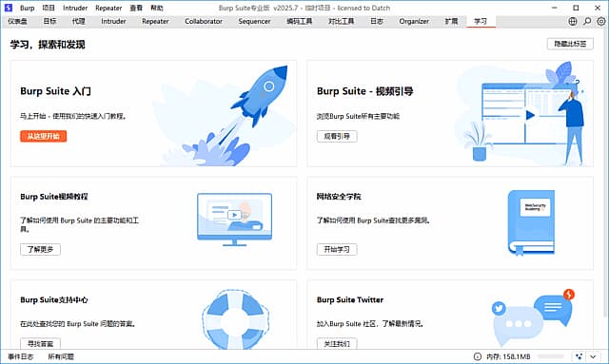This screenshot has height=364, width=609.
Task: Switch to the 编码工具 tab
Action: (299, 21)
